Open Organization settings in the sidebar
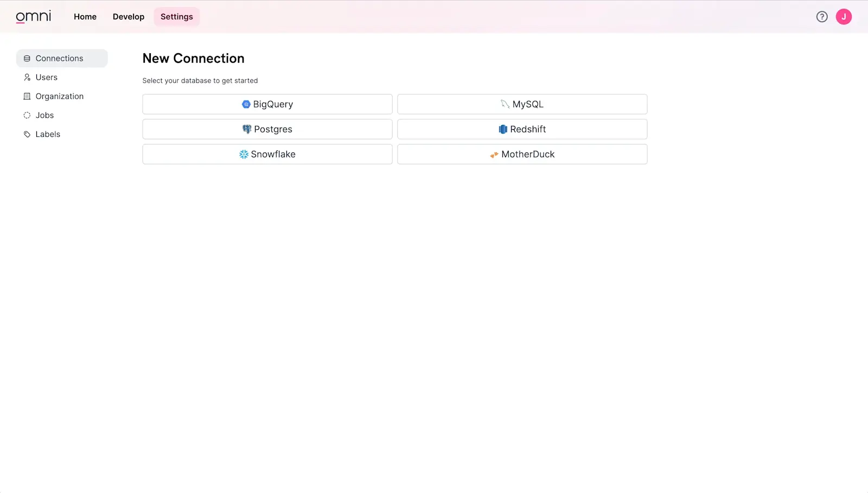The width and height of the screenshot is (868, 493). (60, 97)
